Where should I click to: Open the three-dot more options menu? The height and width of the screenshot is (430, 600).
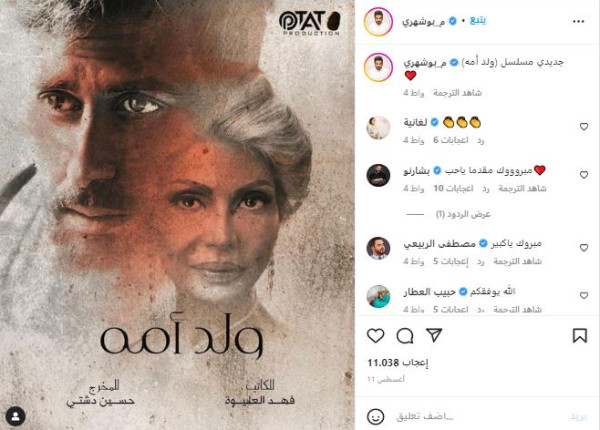point(578,21)
